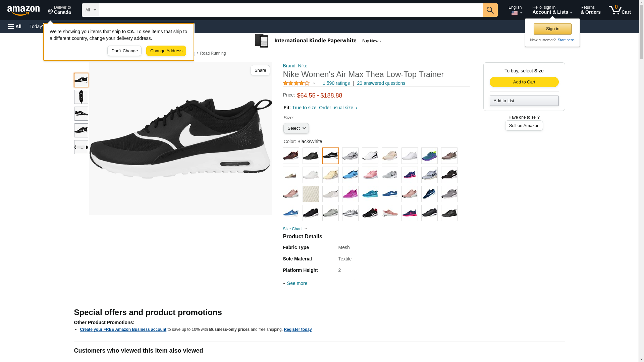644x362 pixels.
Task: Click into the search input field
Action: pyautogui.click(x=290, y=10)
